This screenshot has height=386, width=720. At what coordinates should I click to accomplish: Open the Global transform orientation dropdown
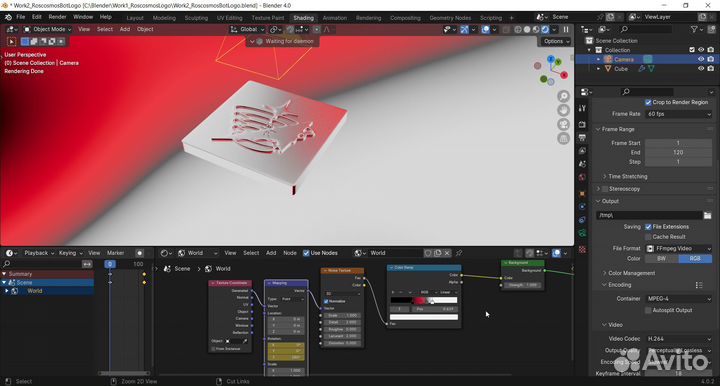click(247, 29)
